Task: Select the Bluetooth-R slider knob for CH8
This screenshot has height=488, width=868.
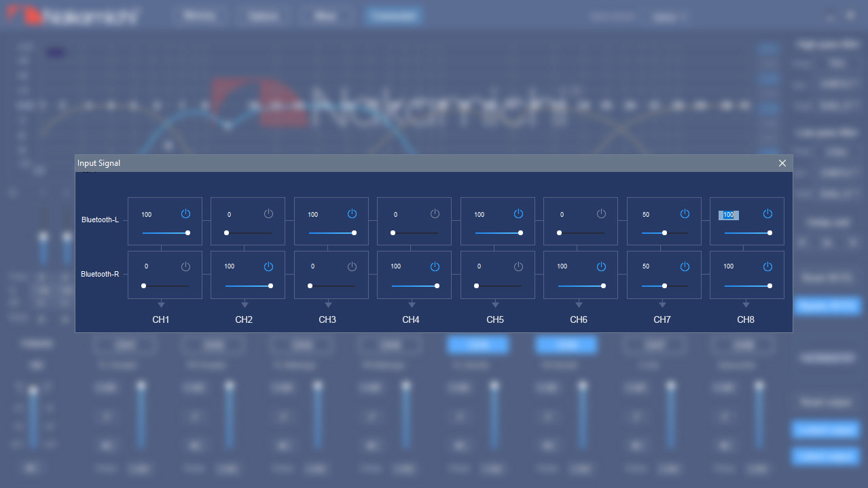Action: point(770,285)
